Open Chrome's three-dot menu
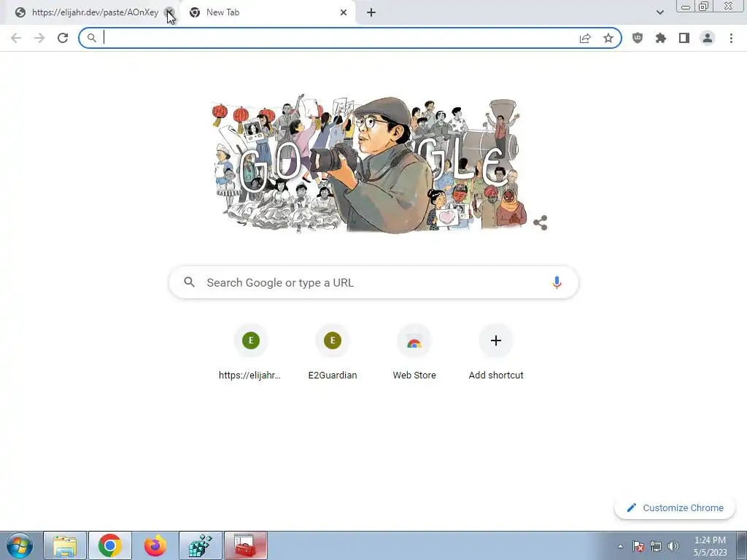The width and height of the screenshot is (747, 560). click(x=731, y=38)
